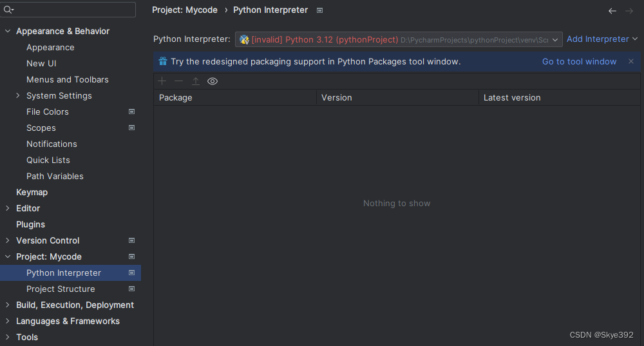Click the install package plus icon
Viewport: 644px width, 346px height.
click(162, 81)
